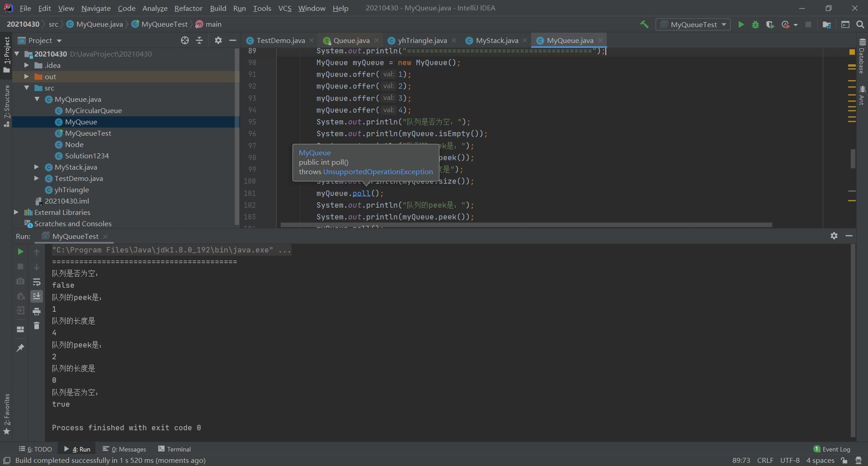Click the UTF-8 encoding status entry
The height and width of the screenshot is (466, 868).
tap(790, 460)
